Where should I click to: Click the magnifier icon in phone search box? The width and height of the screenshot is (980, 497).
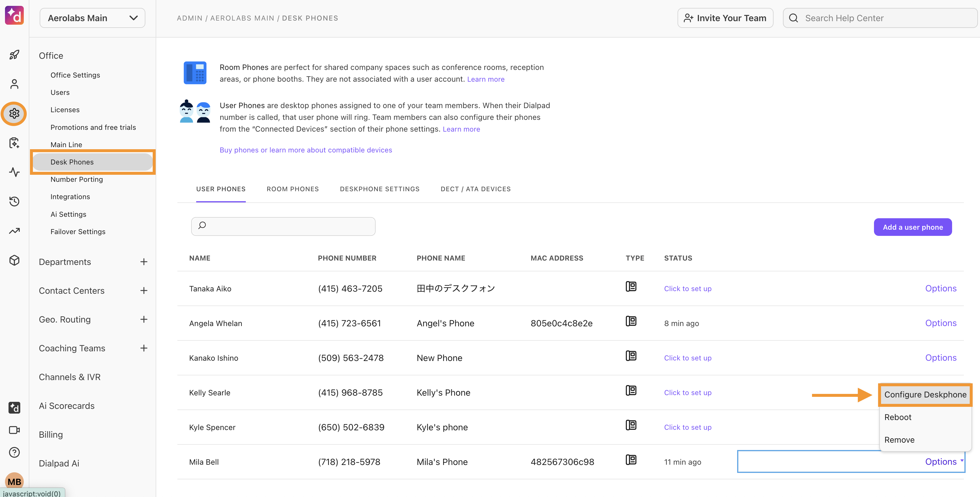click(x=202, y=225)
